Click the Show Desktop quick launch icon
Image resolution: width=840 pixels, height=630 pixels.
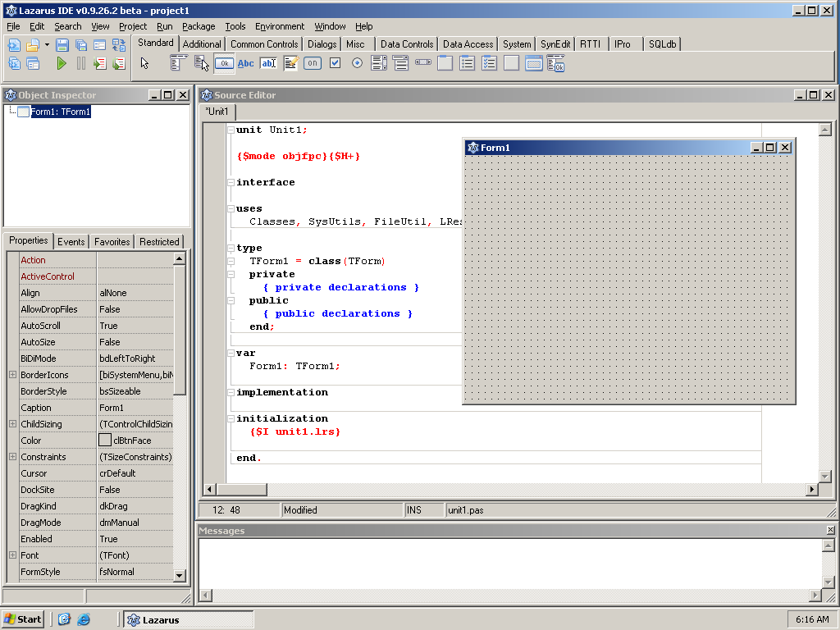coord(64,619)
